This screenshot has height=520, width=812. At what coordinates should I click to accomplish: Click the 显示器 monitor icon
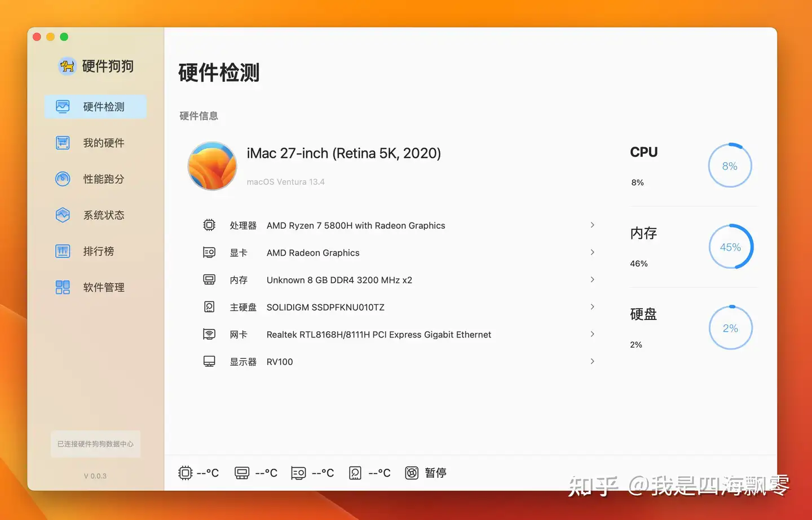click(209, 361)
